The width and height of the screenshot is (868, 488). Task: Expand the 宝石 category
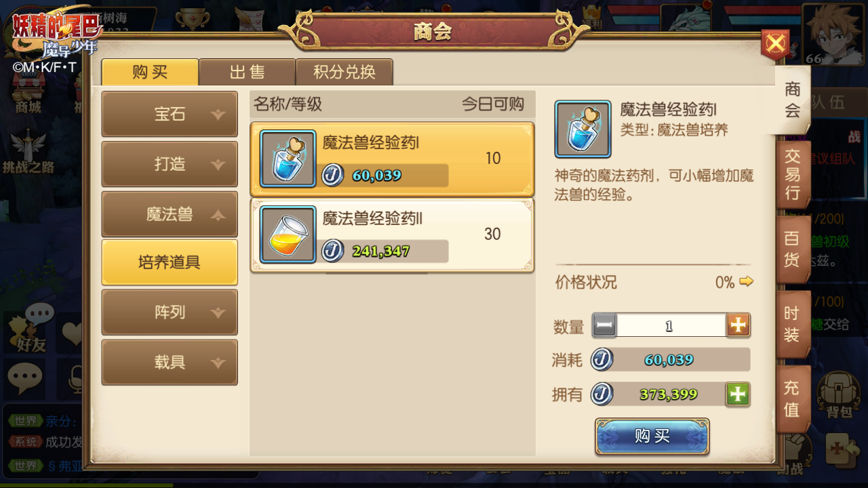pos(170,114)
